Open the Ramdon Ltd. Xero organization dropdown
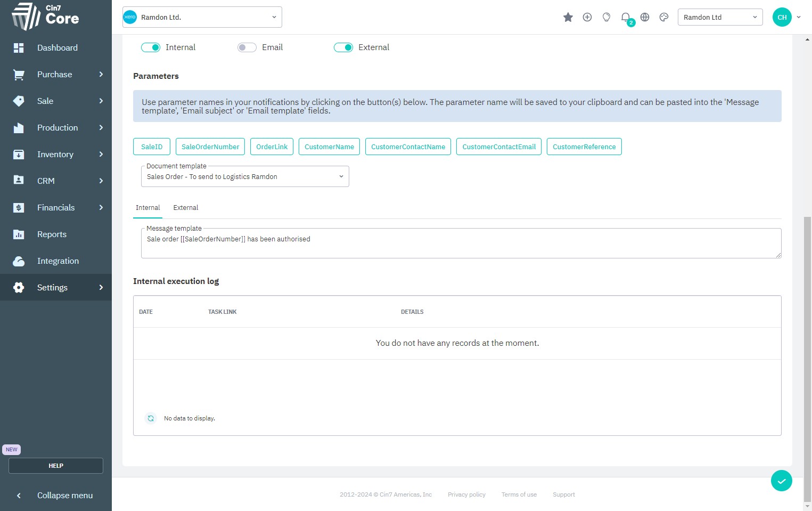812x511 pixels. click(202, 18)
